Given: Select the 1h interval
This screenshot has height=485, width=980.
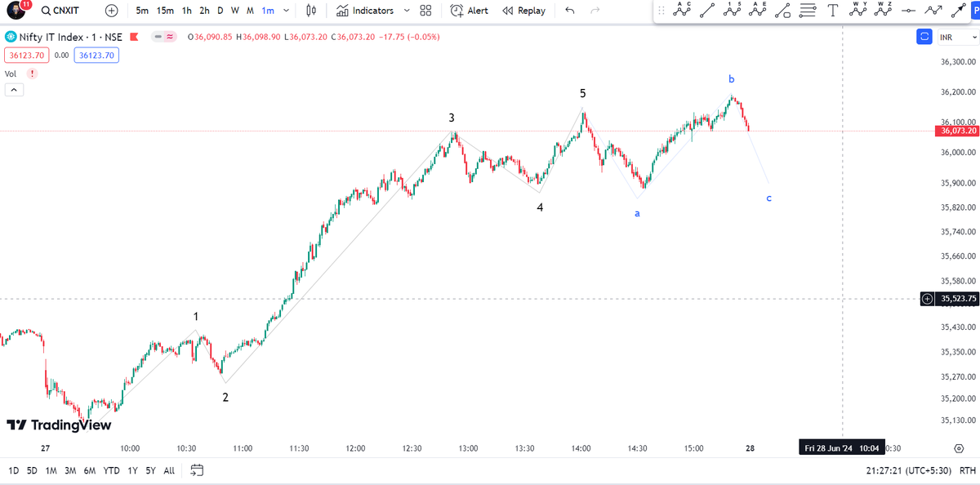Looking at the screenshot, I should [x=187, y=11].
